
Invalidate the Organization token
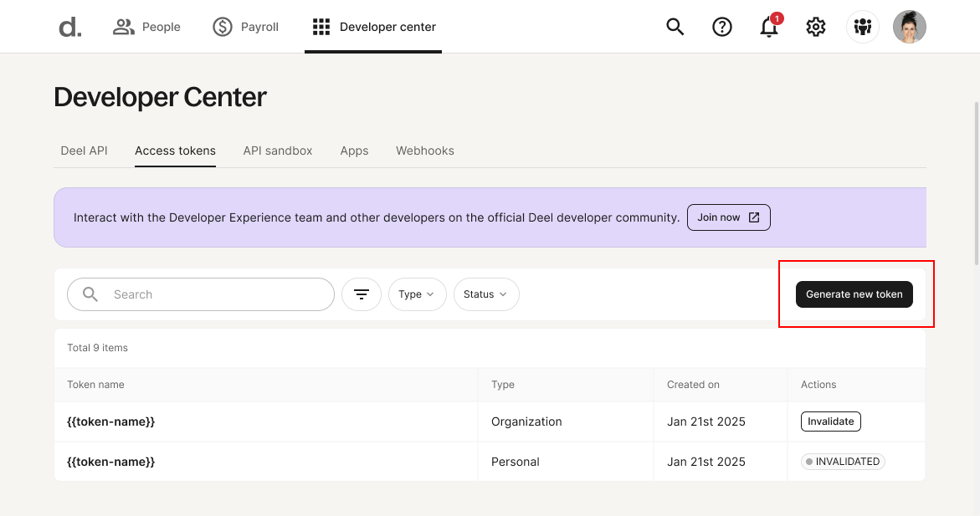tap(831, 421)
